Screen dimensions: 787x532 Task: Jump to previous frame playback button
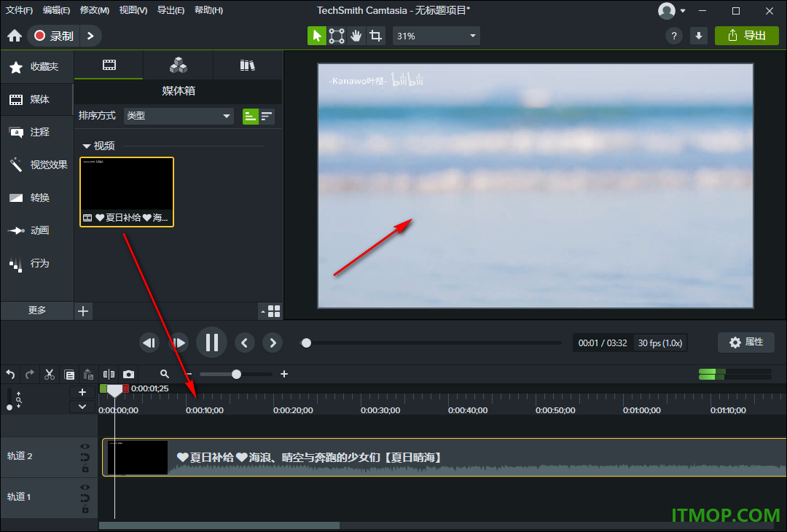tap(149, 343)
